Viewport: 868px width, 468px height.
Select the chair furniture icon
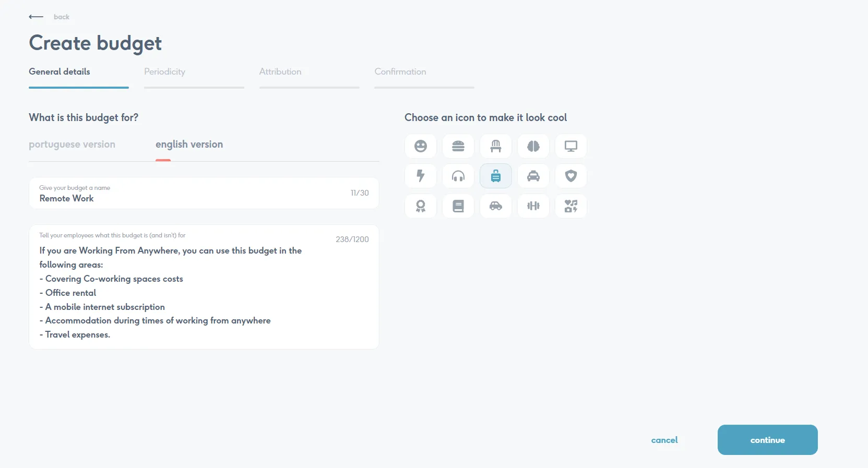(495, 146)
